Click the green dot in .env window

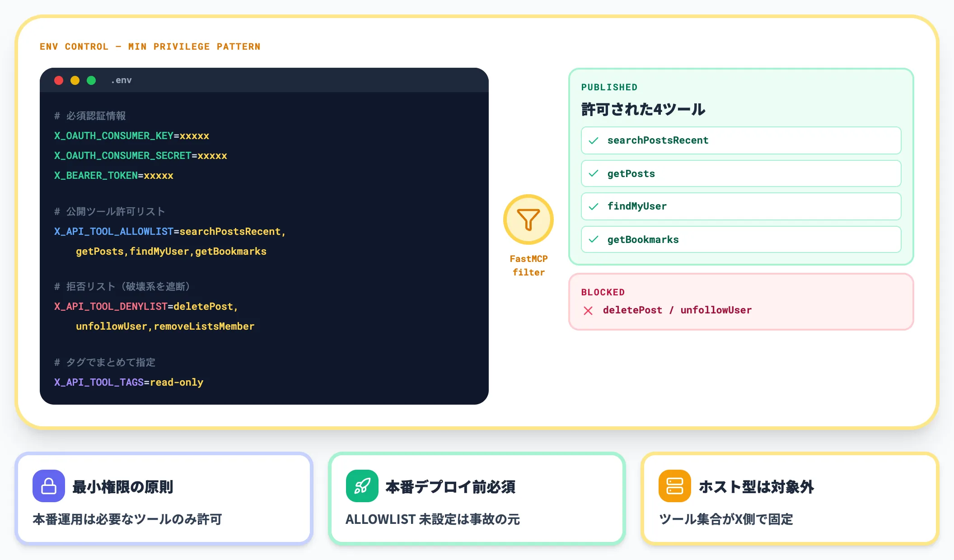point(91,80)
